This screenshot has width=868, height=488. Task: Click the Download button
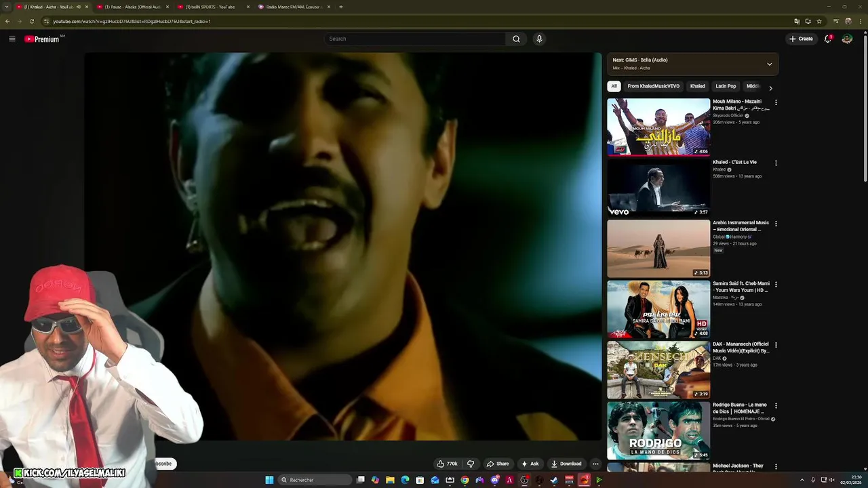566,464
